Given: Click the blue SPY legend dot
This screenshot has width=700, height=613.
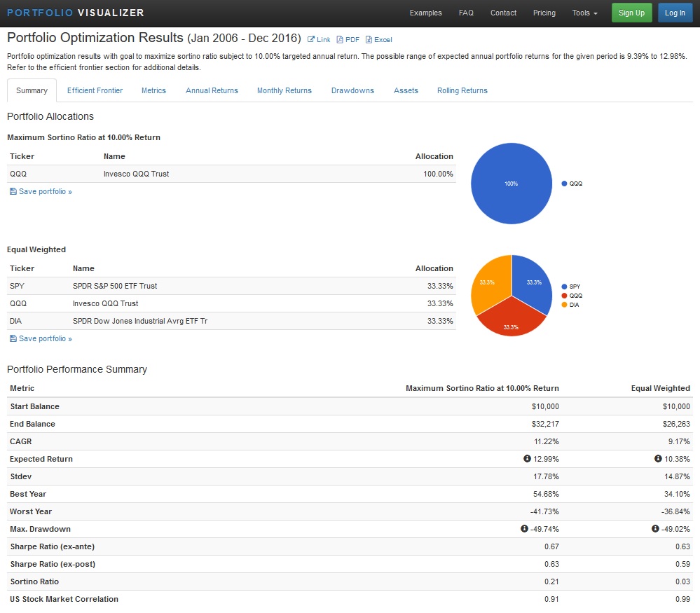Looking at the screenshot, I should coord(564,287).
